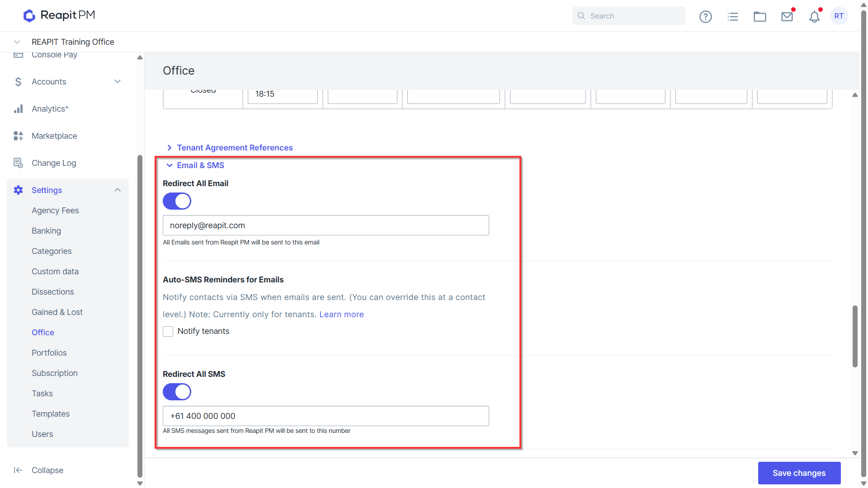Expand the Accounts menu chevron
The width and height of the screenshot is (868, 488).
tap(118, 81)
